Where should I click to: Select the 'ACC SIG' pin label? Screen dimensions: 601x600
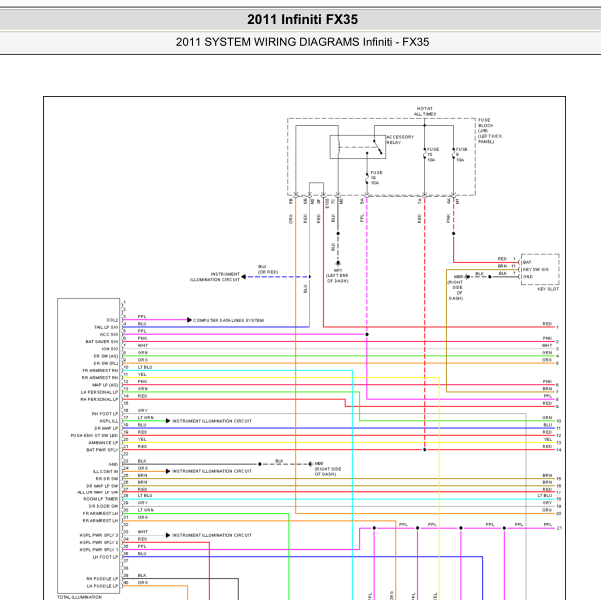[x=109, y=334]
